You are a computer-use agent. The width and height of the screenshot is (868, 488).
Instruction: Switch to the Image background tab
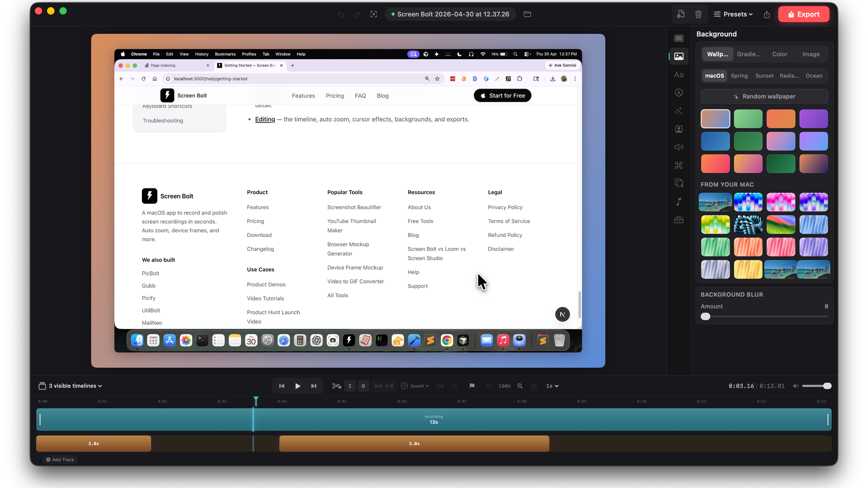[x=811, y=54]
